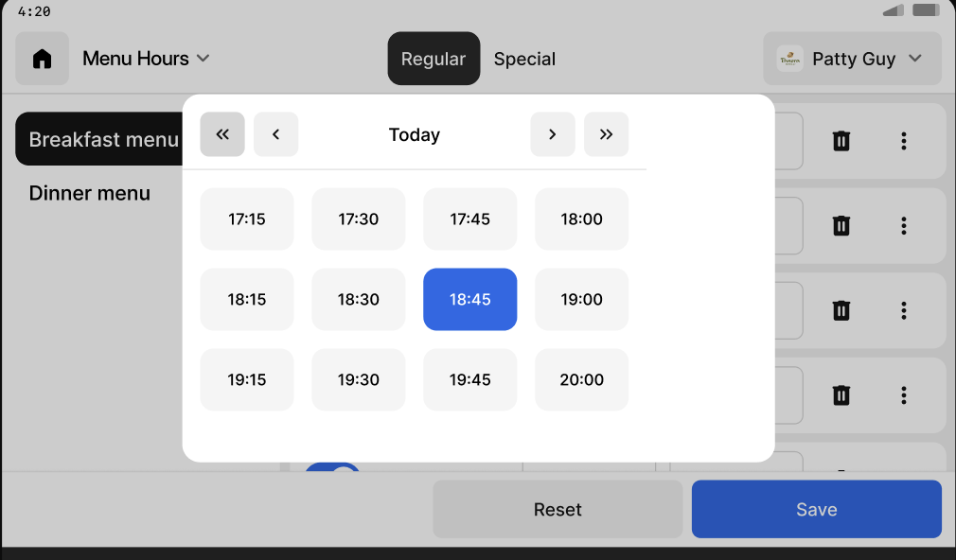Choose the 20:00 time slot
Screen dimensions: 956x560
click(581, 380)
